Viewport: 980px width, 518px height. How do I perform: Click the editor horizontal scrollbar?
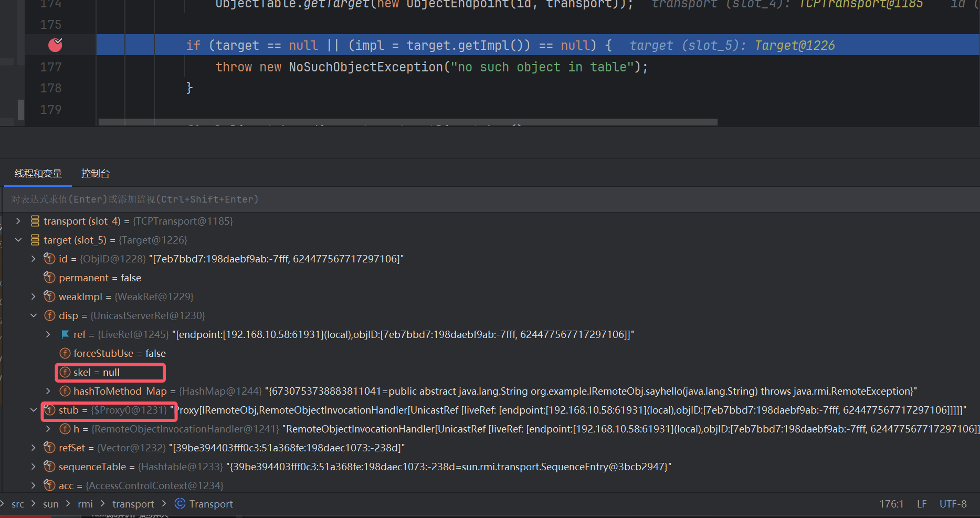(x=407, y=122)
